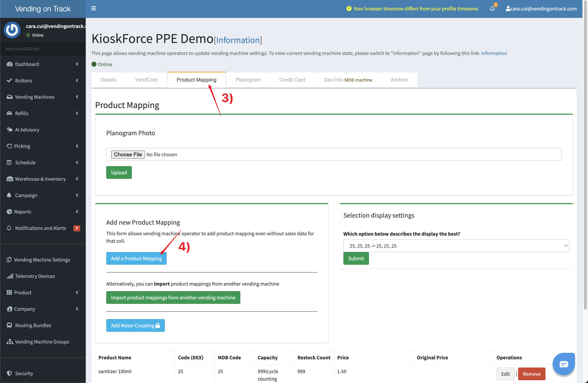The height and width of the screenshot is (383, 588).
Task: Click the Information hyperlink
Action: tap(494, 53)
